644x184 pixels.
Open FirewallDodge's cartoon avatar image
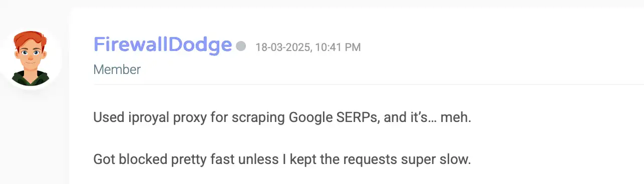(30, 57)
